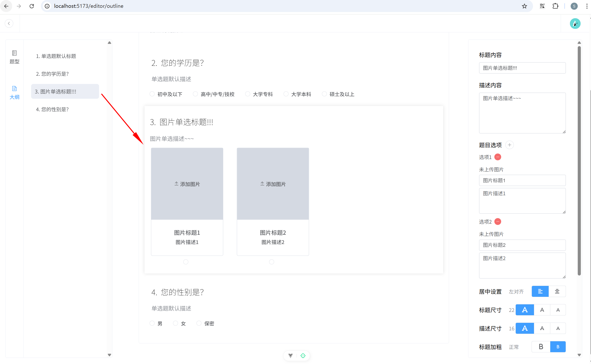Select outline item 2. 您的学历是?
The image size is (591, 364).
tap(53, 74)
